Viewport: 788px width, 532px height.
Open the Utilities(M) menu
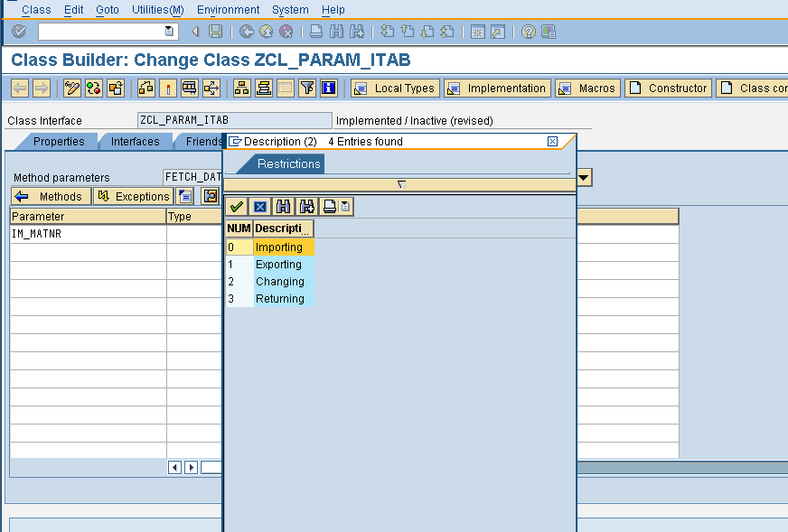(x=157, y=10)
